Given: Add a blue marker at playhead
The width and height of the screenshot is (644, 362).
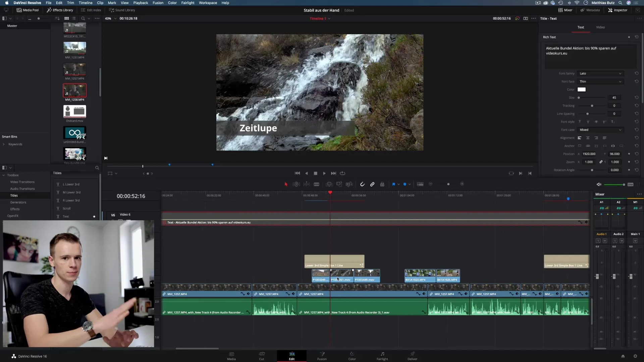Looking at the screenshot, I should click(405, 184).
